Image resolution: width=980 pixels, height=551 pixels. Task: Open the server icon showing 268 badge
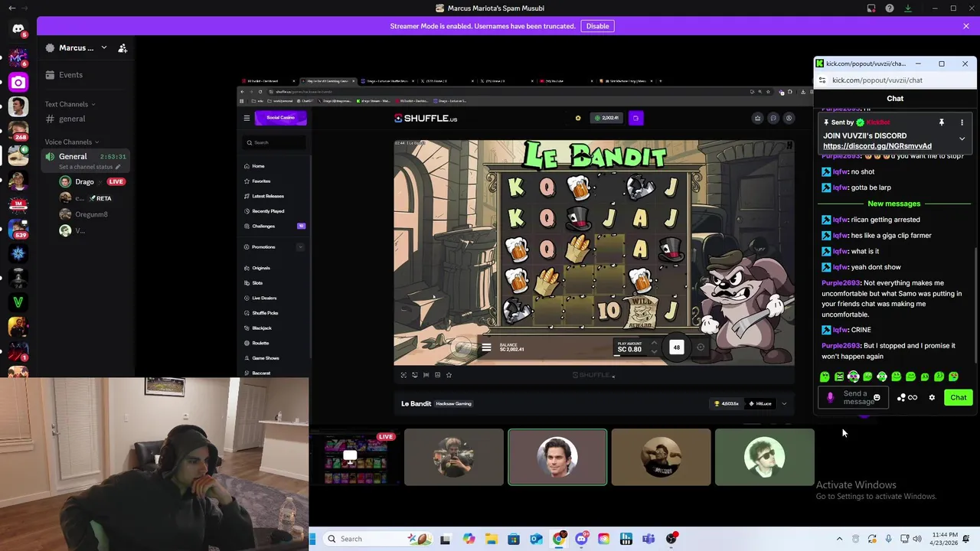(x=18, y=131)
